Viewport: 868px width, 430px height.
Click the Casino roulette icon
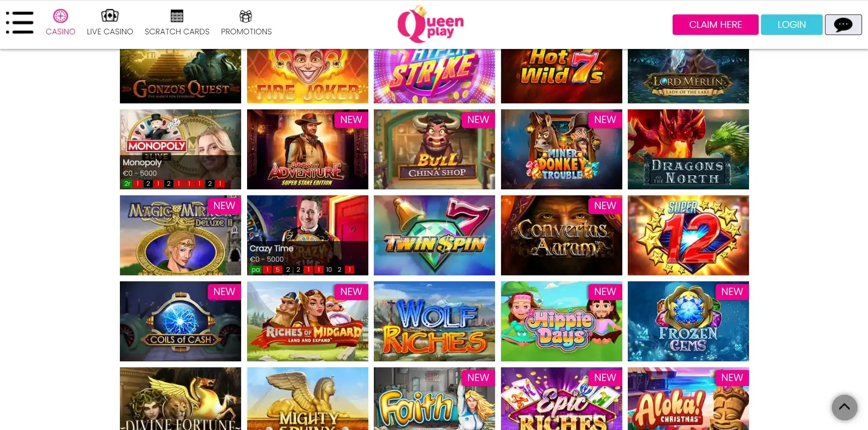[x=60, y=16]
